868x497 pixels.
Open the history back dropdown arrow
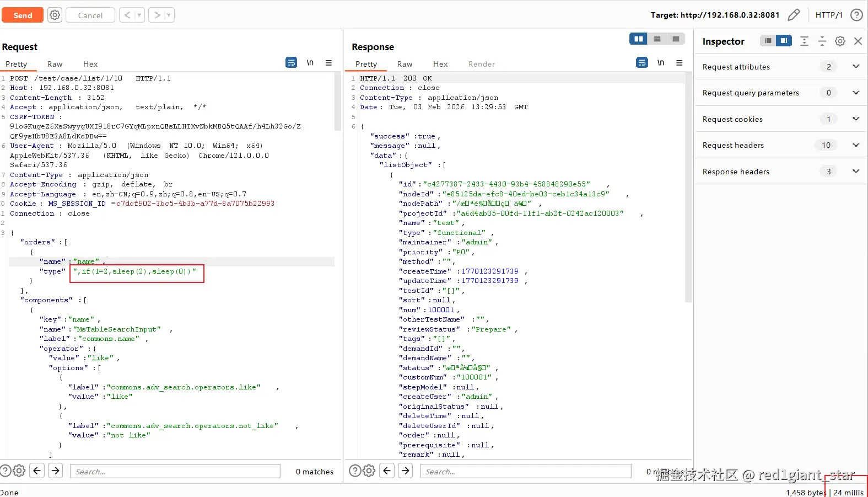[139, 15]
